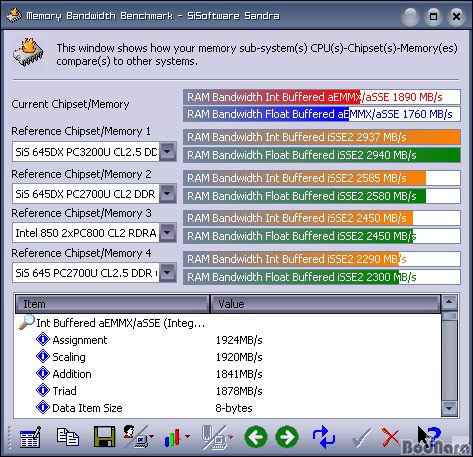Click the list scrollbar up arrow
Screen dimensions: 473x457
tap(449, 302)
